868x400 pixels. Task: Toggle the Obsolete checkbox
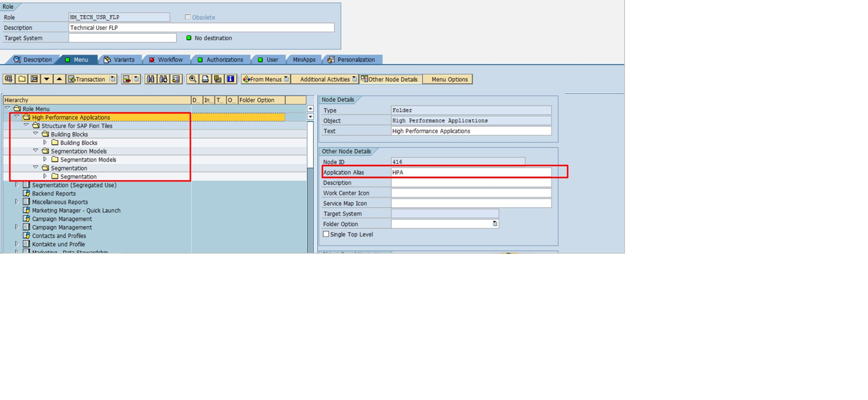coord(188,17)
